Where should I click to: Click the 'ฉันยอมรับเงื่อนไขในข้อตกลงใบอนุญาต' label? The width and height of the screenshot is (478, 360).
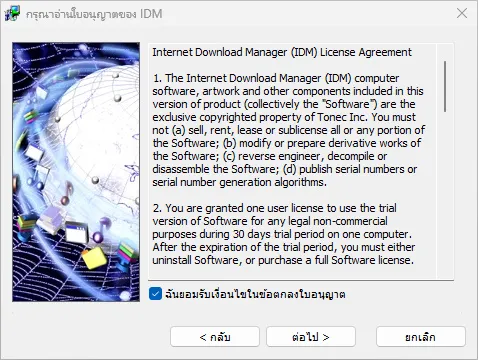[255, 294]
